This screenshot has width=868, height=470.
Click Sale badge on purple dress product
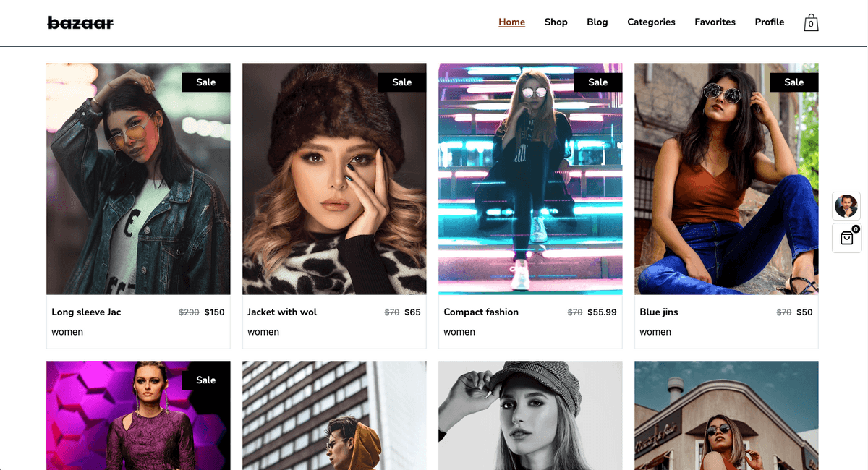(206, 380)
